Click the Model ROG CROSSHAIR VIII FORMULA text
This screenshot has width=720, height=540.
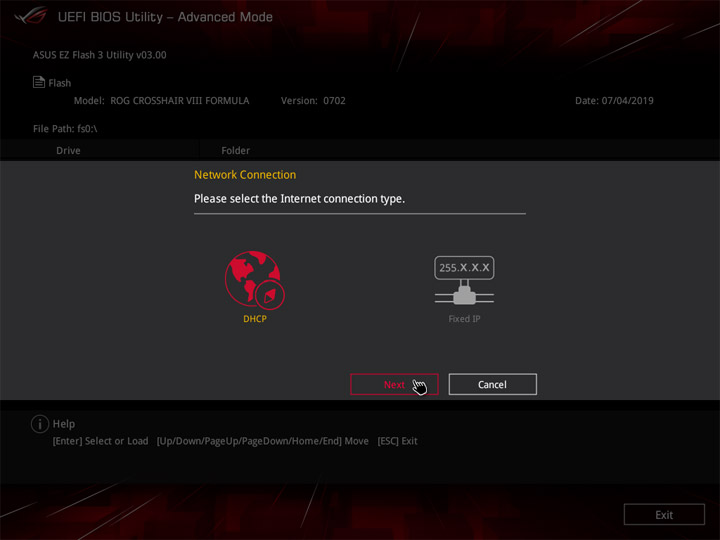tap(162, 101)
